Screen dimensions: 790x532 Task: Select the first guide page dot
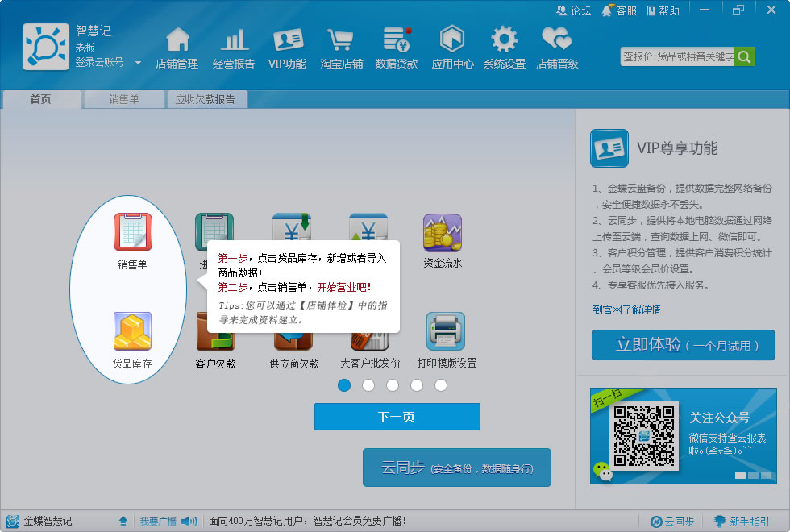coord(344,385)
